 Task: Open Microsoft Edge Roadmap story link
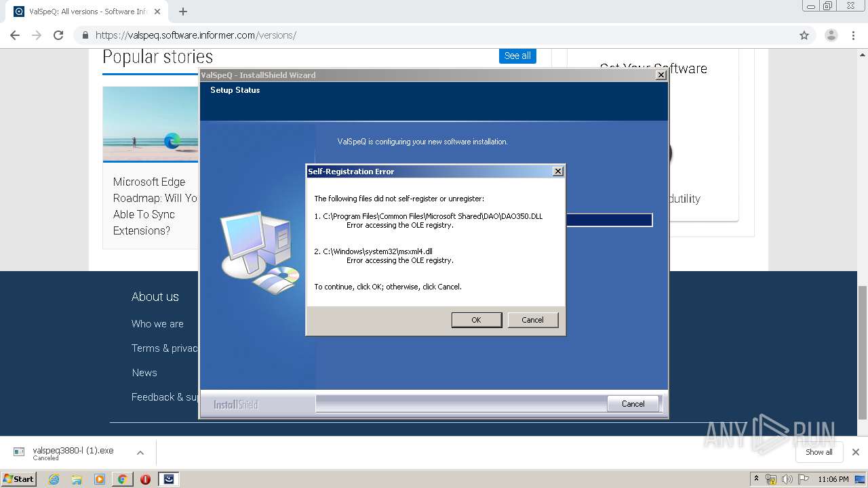(x=155, y=206)
